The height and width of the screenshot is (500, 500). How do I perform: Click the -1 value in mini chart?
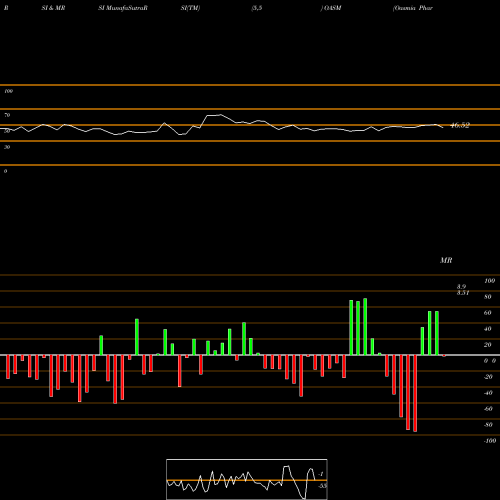[x=321, y=474]
